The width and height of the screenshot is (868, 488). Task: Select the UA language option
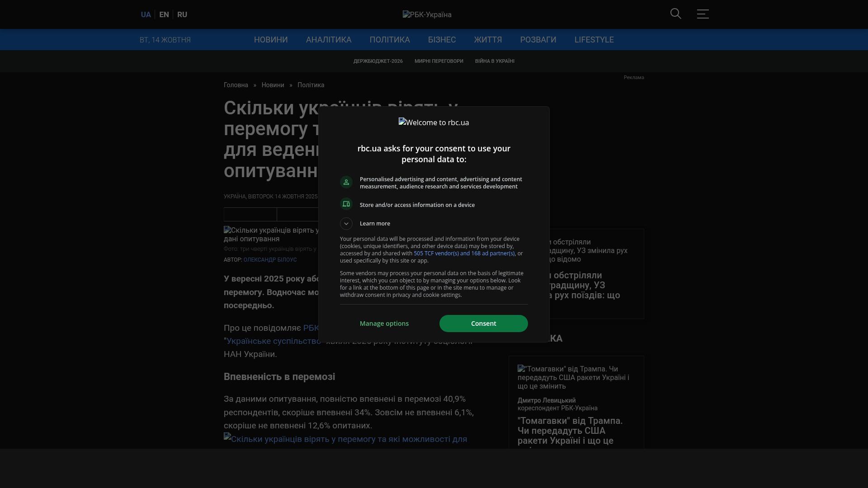[x=146, y=14]
